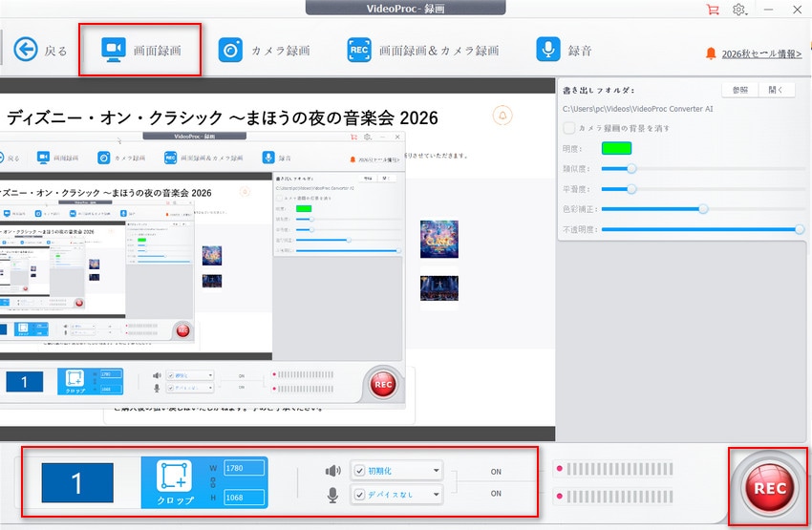Enable カメラ録画の背景を消す checkbox
This screenshot has width=812, height=530.
568,128
